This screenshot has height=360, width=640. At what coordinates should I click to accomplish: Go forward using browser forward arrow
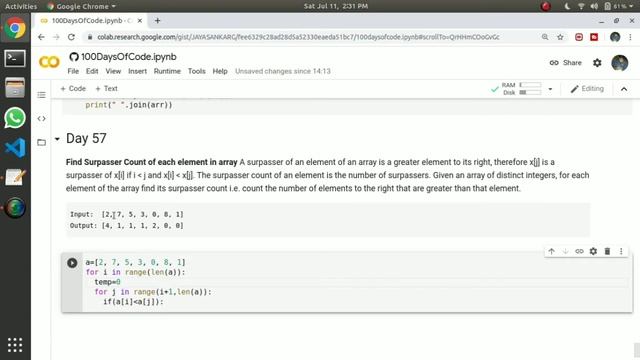click(56, 37)
